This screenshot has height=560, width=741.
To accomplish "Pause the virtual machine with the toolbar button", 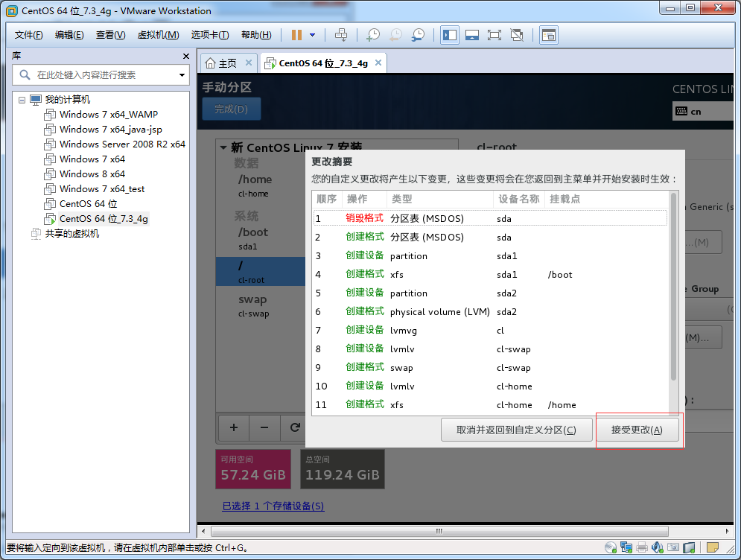I will point(297,35).
